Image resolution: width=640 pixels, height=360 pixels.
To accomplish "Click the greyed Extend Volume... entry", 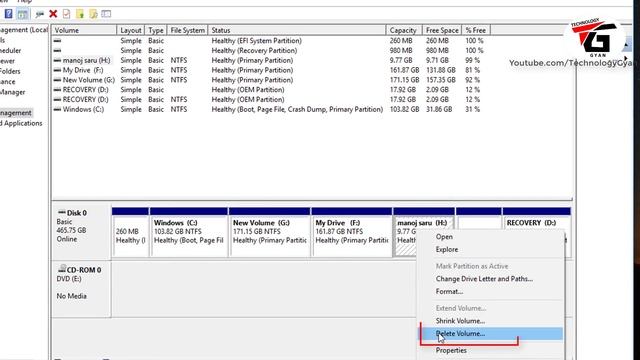I will 461,308.
